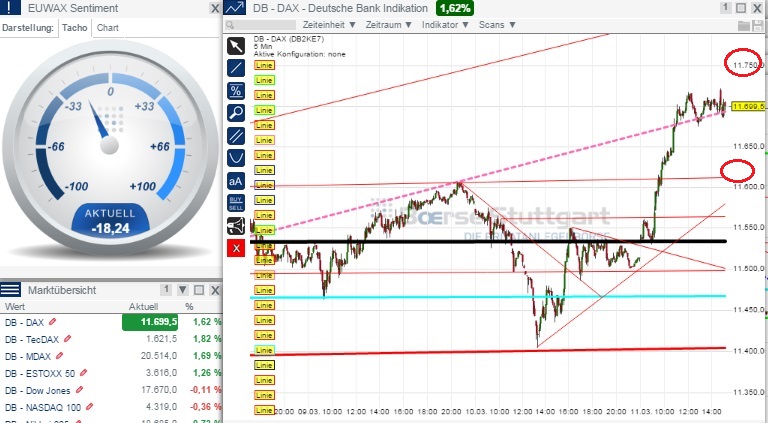Click the green 1,62% change badge
Viewport: 768px width, 423px height.
(456, 8)
